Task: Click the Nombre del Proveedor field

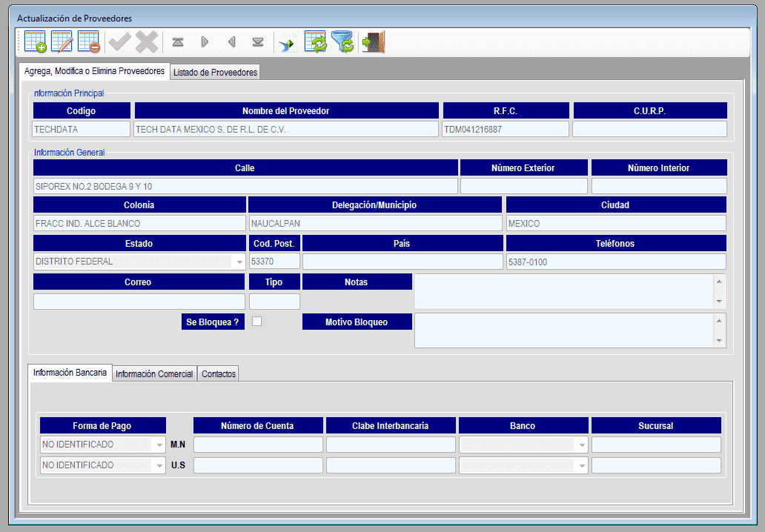Action: click(x=286, y=129)
